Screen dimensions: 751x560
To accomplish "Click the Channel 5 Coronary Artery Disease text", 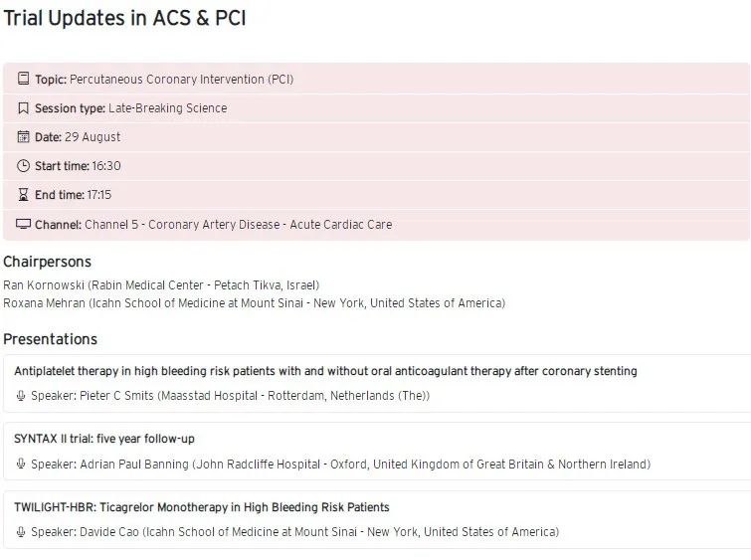I will (x=238, y=225).
